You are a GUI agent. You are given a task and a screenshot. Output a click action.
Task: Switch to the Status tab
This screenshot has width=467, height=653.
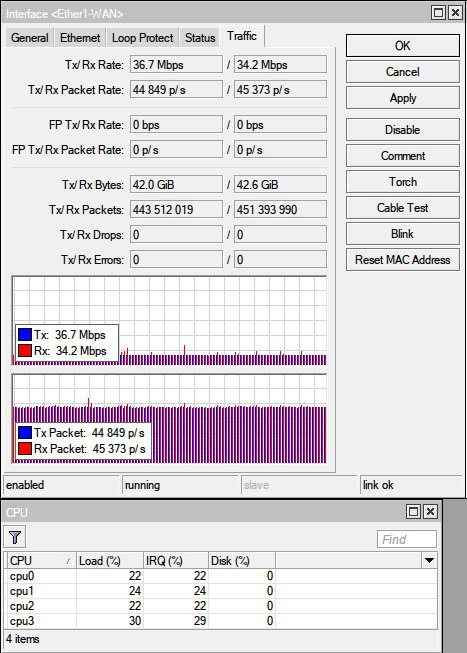tap(200, 38)
